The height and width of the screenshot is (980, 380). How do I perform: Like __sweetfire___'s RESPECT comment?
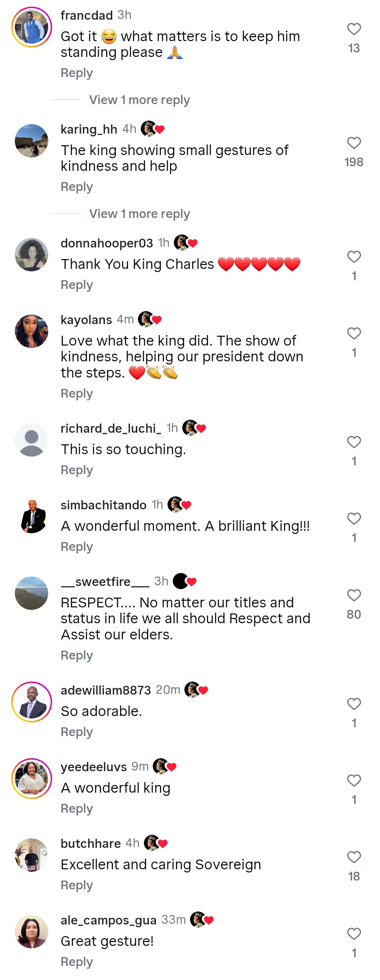coord(354,595)
